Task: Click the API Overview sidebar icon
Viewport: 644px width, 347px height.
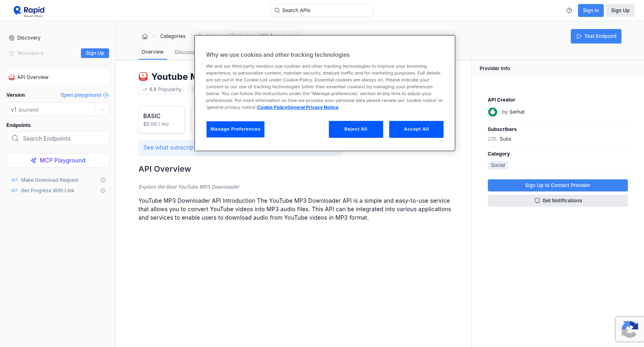Action: click(x=12, y=77)
